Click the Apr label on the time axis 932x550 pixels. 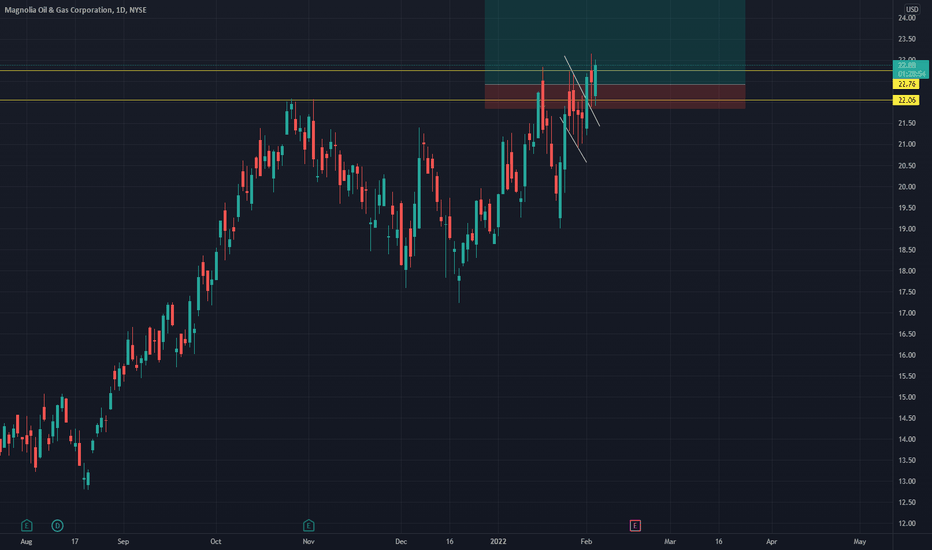click(772, 542)
